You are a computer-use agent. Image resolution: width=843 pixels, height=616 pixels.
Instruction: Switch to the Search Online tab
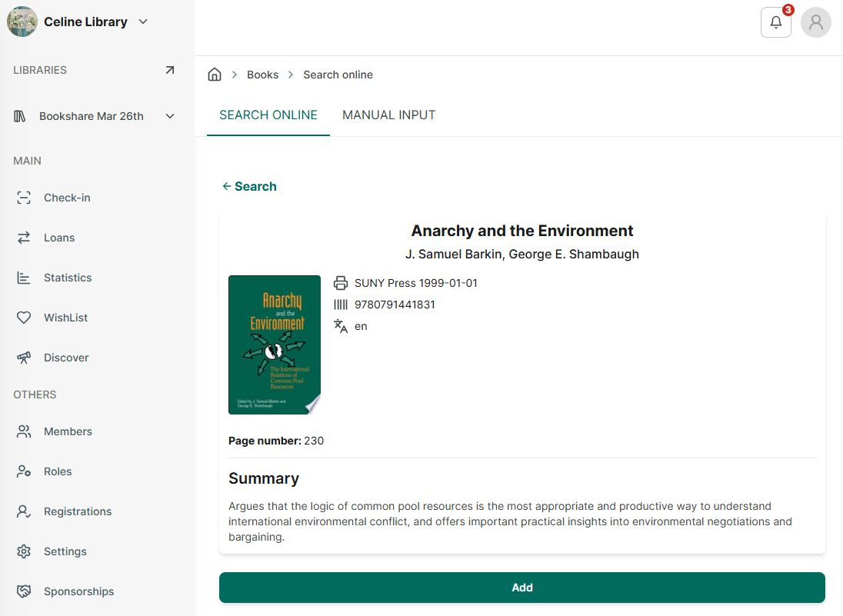(x=268, y=115)
